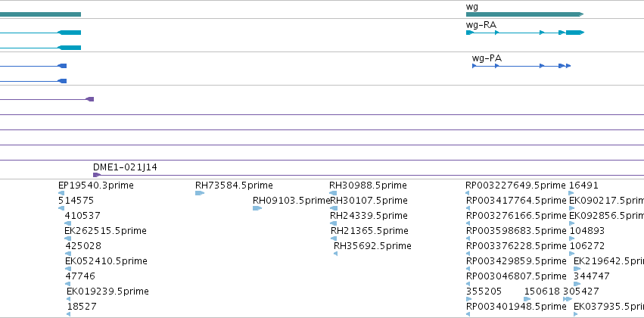Click the wg-RA transcript feature
644x318 pixels.
(x=525, y=33)
